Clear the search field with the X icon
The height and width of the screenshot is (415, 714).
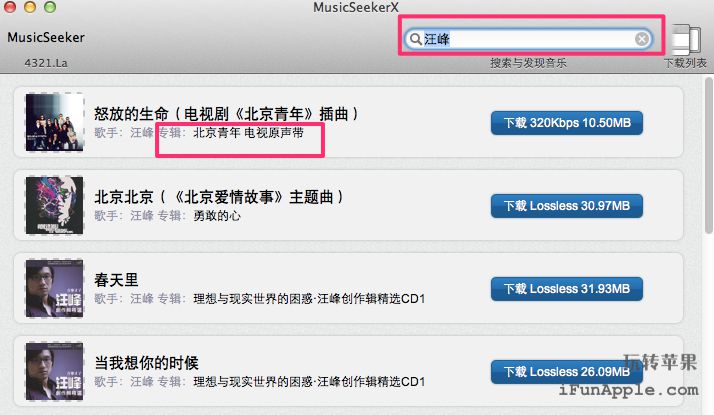tap(642, 39)
